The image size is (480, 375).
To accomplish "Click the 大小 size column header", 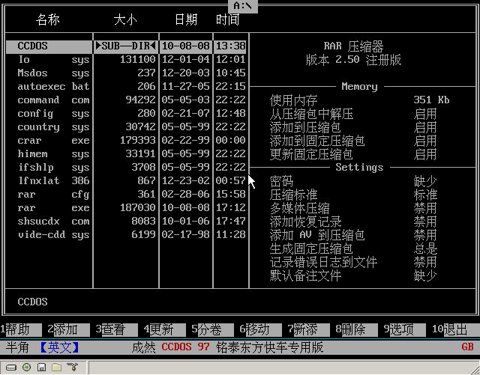I will tap(125, 20).
